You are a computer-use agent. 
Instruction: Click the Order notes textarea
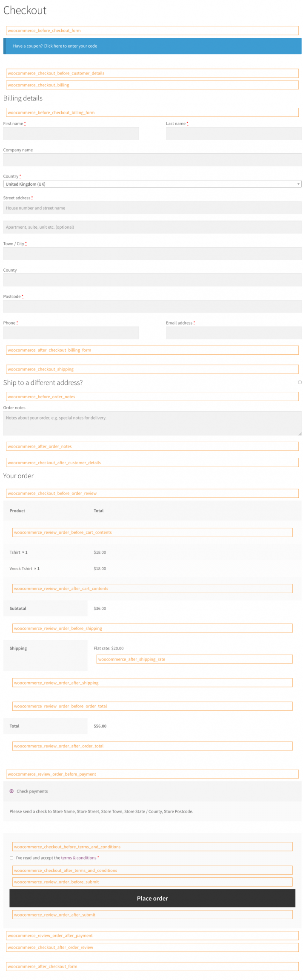click(x=152, y=423)
